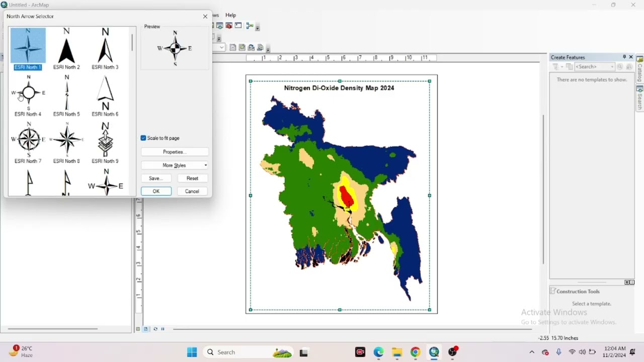This screenshot has height=362, width=644.
Task: Click the layout horizontal scrollbar
Action: click(x=352, y=329)
